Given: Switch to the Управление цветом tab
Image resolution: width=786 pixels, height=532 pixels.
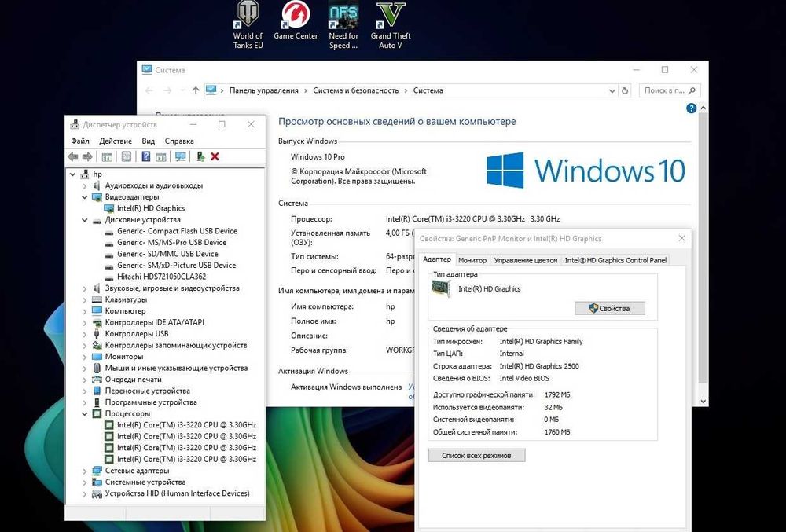Looking at the screenshot, I should (x=526, y=260).
